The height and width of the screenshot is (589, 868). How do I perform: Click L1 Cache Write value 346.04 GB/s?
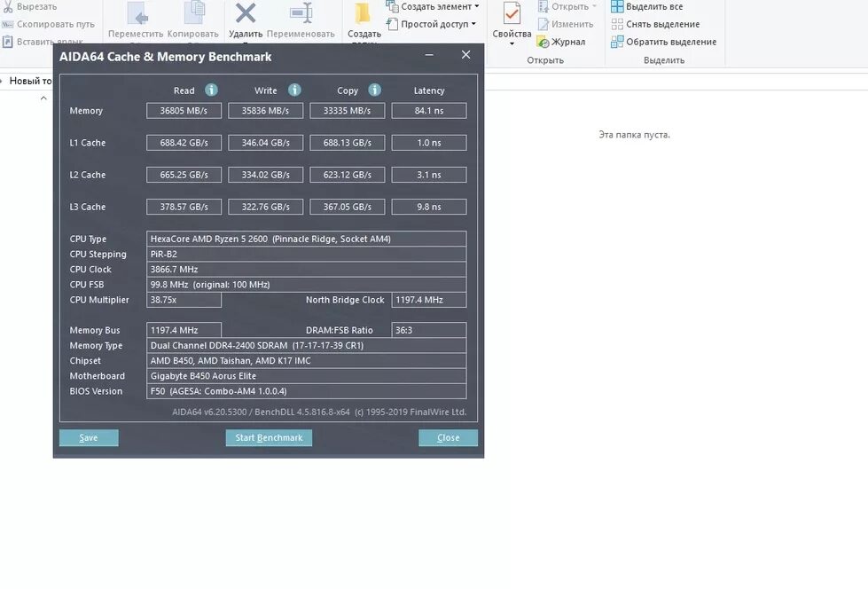pos(266,143)
